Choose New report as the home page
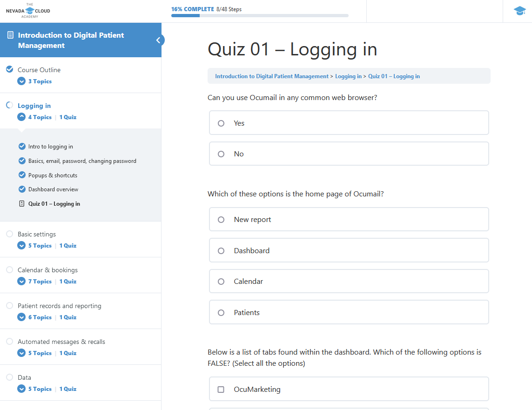 [x=349, y=219]
